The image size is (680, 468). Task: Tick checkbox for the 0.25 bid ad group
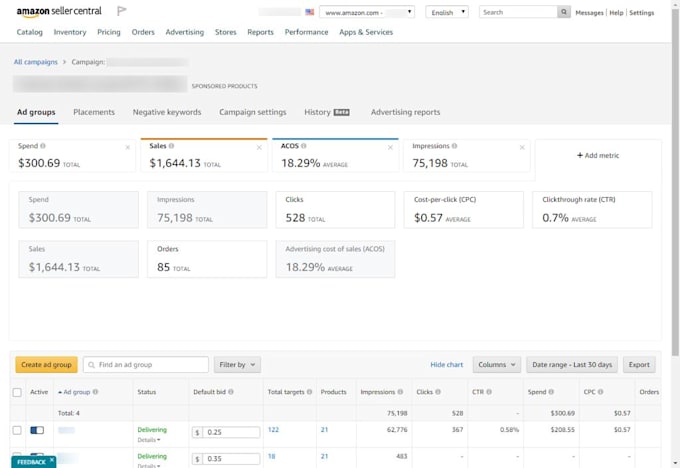[x=17, y=430]
